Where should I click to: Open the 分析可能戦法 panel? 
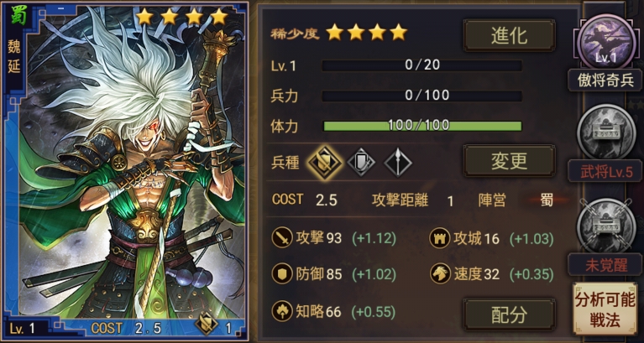pos(605,309)
